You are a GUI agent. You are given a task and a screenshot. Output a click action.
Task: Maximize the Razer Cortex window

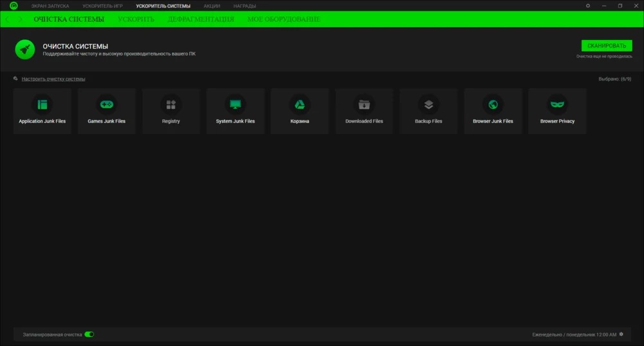620,6
